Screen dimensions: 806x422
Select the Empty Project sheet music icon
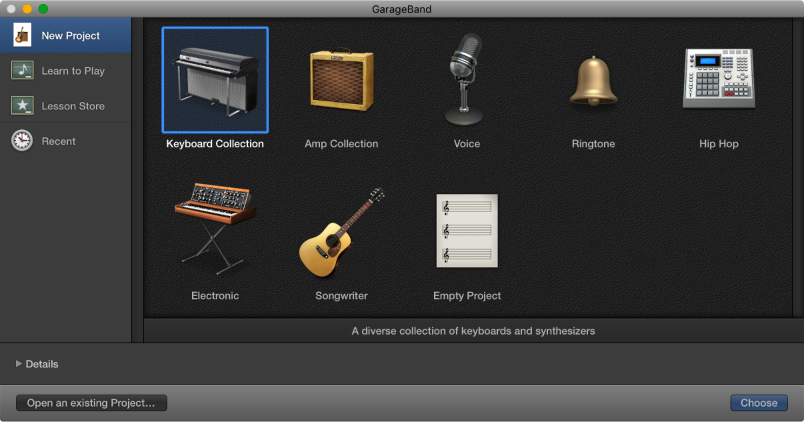[467, 230]
